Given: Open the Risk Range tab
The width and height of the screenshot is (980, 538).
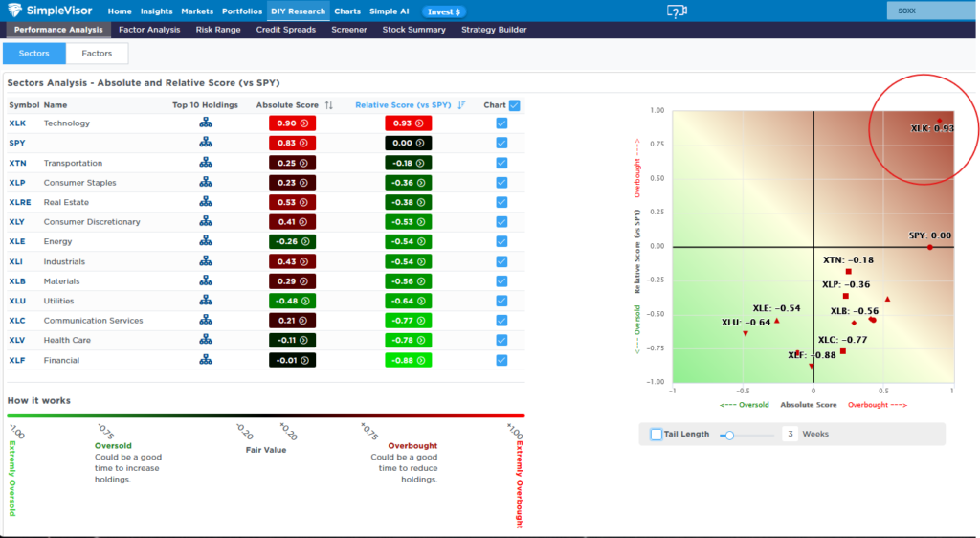Looking at the screenshot, I should pyautogui.click(x=218, y=30).
